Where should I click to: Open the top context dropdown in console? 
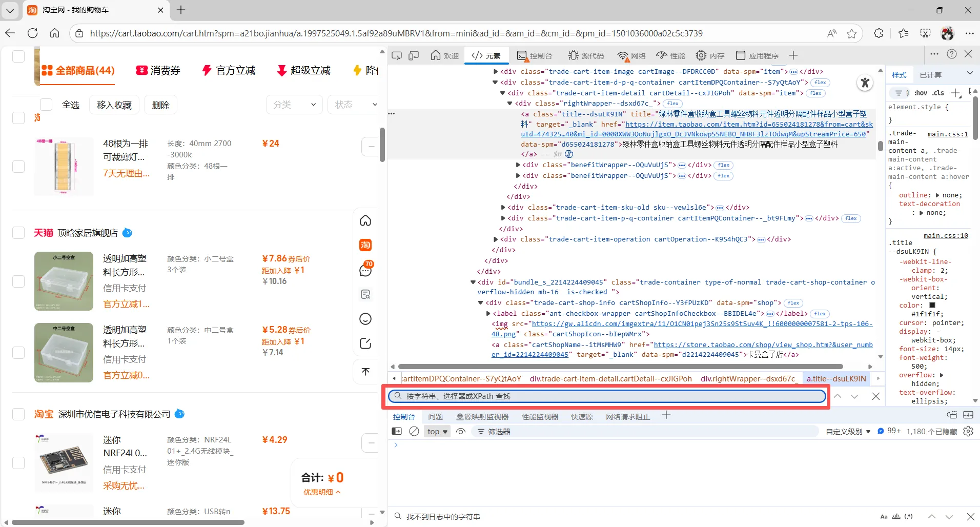click(x=437, y=432)
